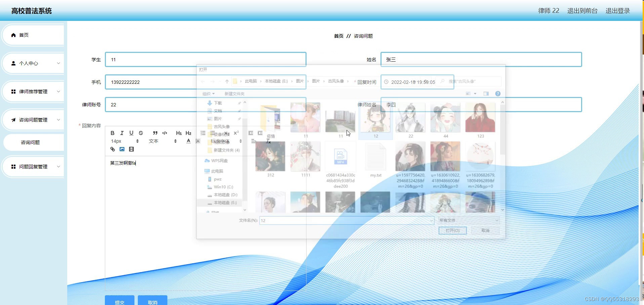
Task: Insert an ordered numbered list
Action: [203, 133]
